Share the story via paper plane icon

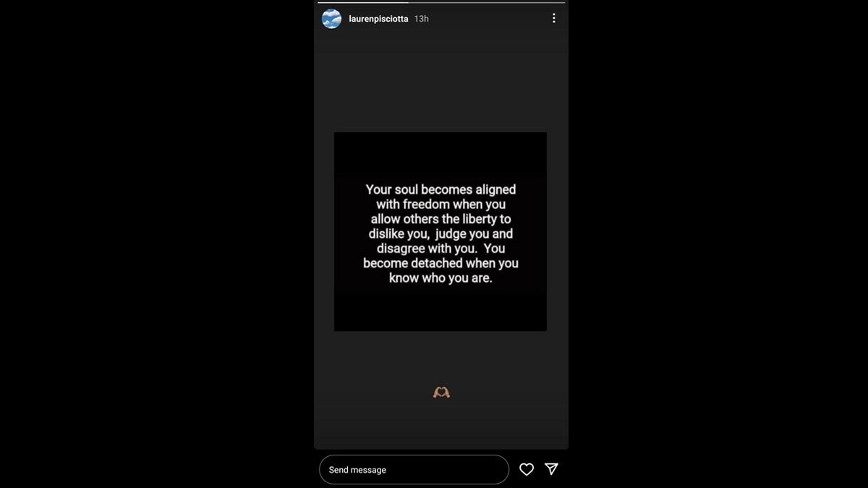[551, 469]
